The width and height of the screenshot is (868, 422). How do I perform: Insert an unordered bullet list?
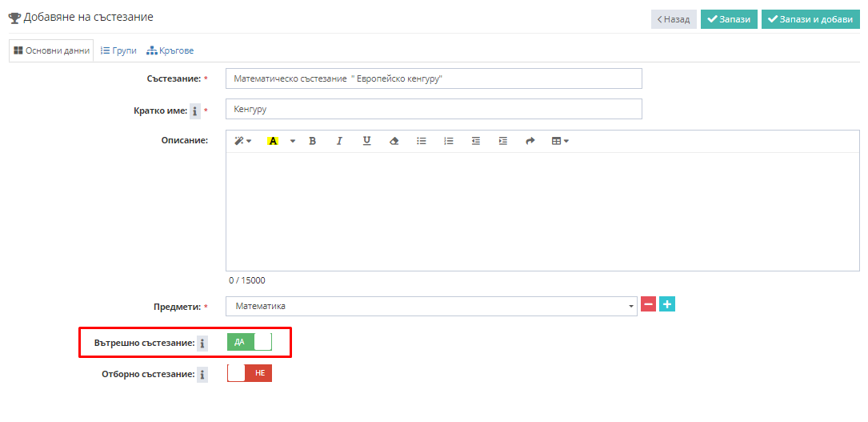tap(422, 141)
